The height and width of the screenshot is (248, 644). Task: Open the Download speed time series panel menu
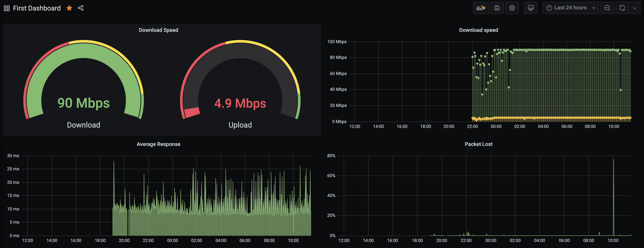tap(478, 30)
